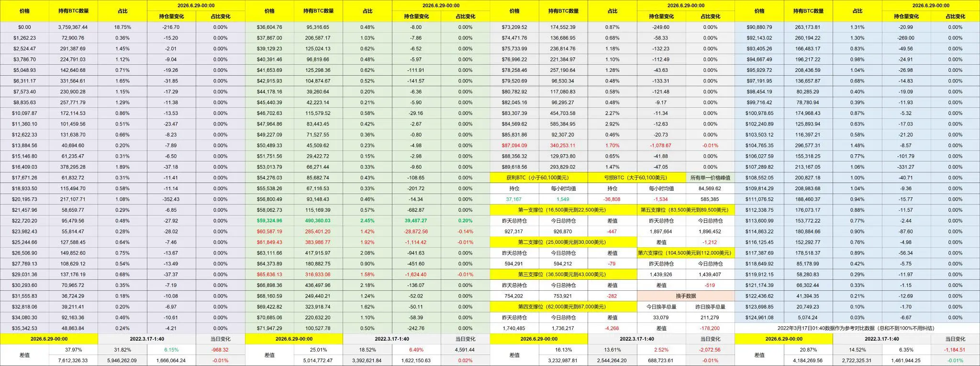Click the 第一支撑位（16,500美元到22,500美元） header
Viewport: 980px width, 366px height.
point(563,210)
